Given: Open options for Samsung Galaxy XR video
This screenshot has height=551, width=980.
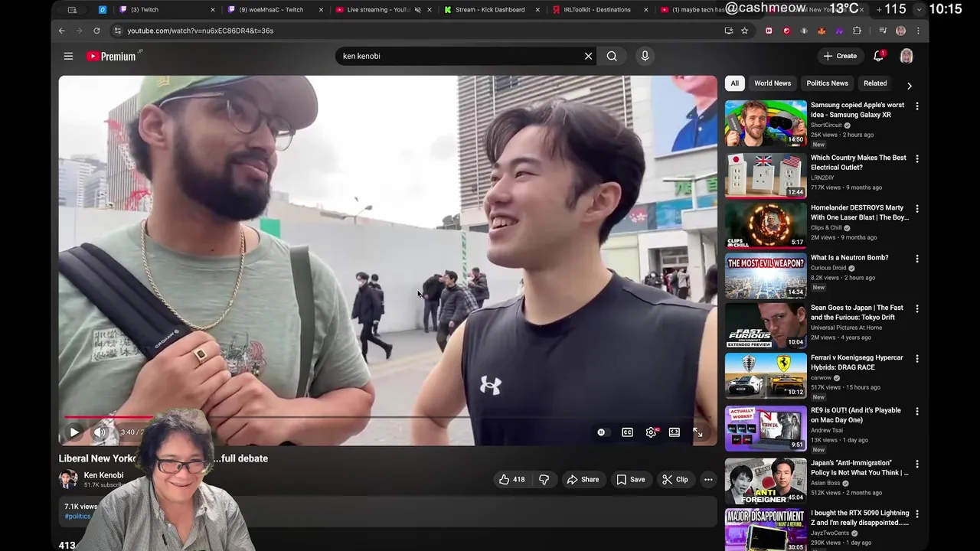Looking at the screenshot, I should pyautogui.click(x=916, y=106).
